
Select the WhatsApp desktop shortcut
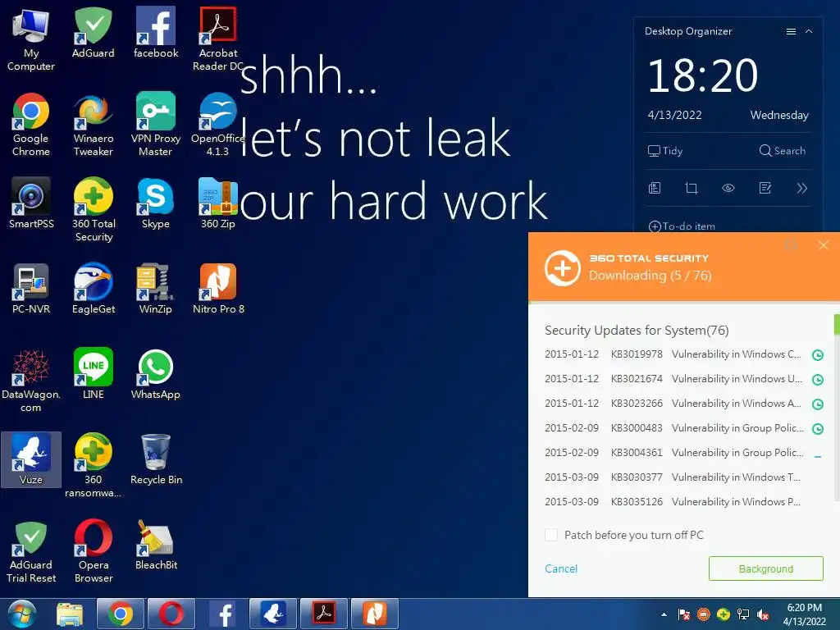(155, 373)
